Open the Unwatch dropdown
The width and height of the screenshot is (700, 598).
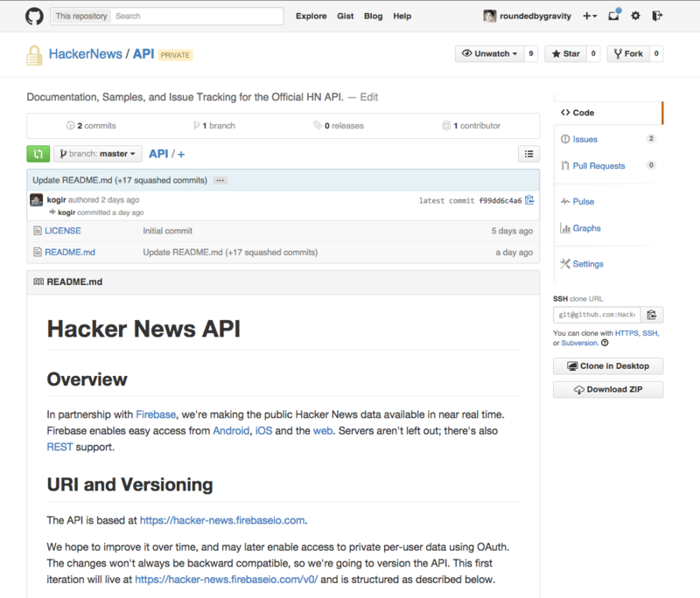[x=489, y=53]
